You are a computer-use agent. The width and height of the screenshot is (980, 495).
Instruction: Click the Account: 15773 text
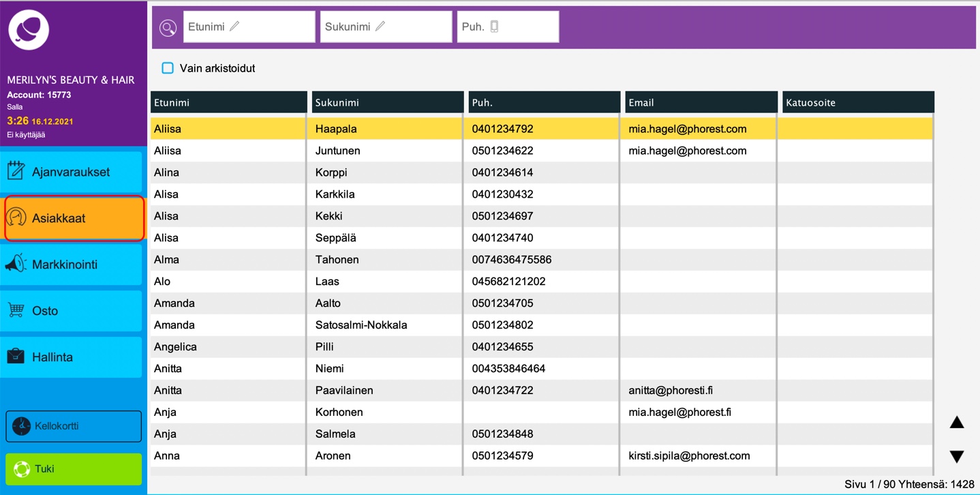(x=39, y=95)
